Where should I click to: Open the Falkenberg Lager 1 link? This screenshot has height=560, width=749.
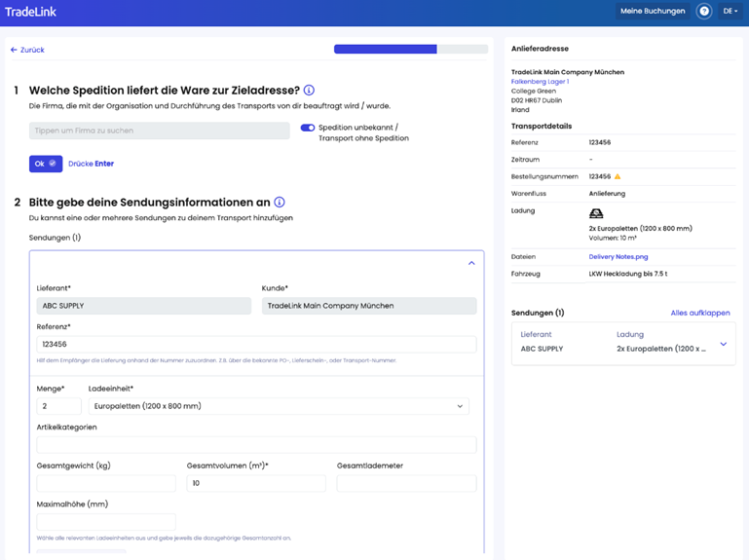540,82
